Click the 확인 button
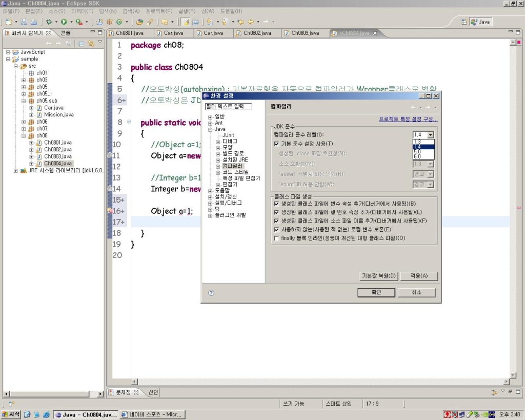Screen dimensions: 525x420 click(376, 292)
